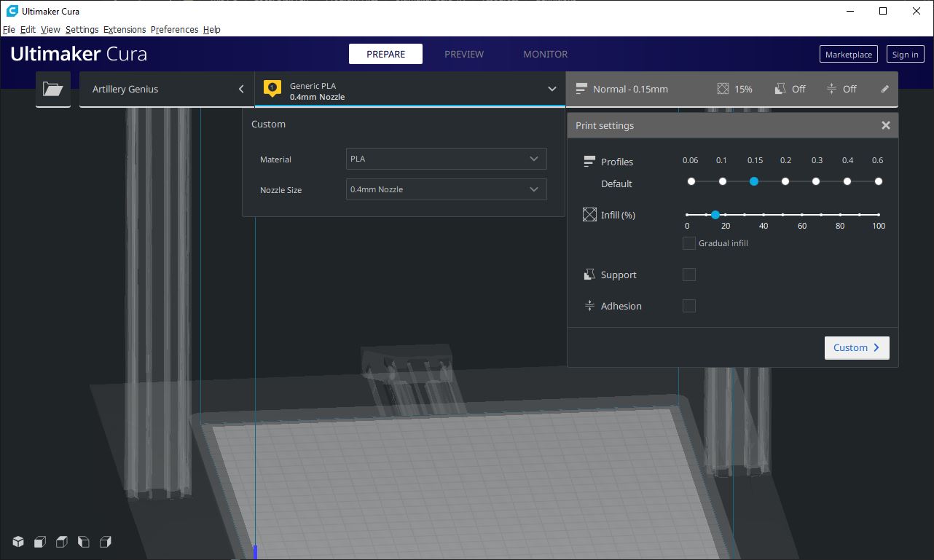Select the top view icon
Screen dimensions: 934x560
(62, 542)
